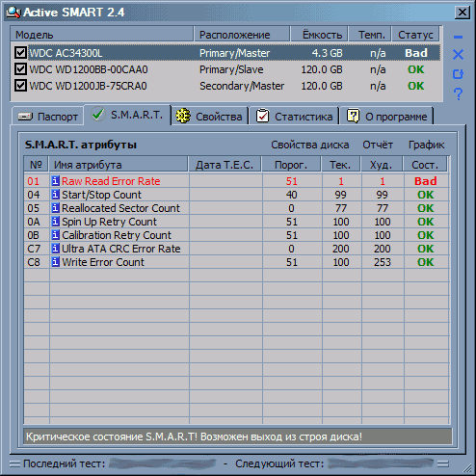Sort drives by Расположение column header
Viewport: 476px width, 476px height.
coord(242,35)
